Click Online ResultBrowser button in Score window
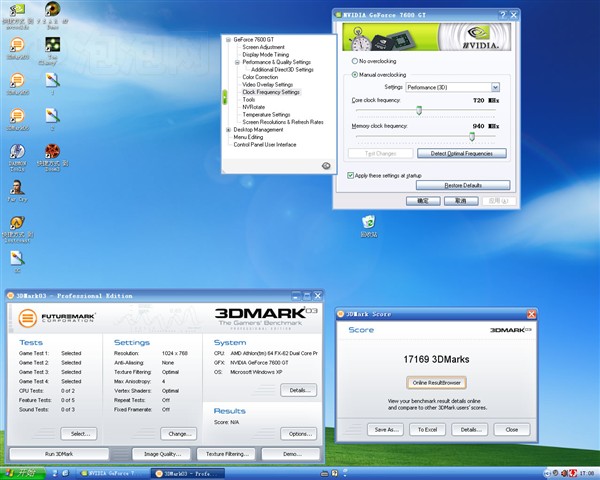The image size is (600, 480). point(437,383)
